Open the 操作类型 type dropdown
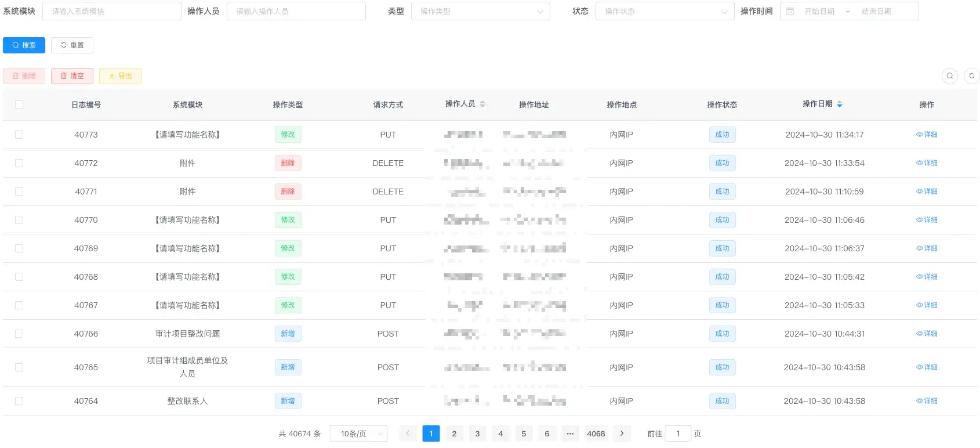This screenshot has height=448, width=980. pyautogui.click(x=480, y=11)
